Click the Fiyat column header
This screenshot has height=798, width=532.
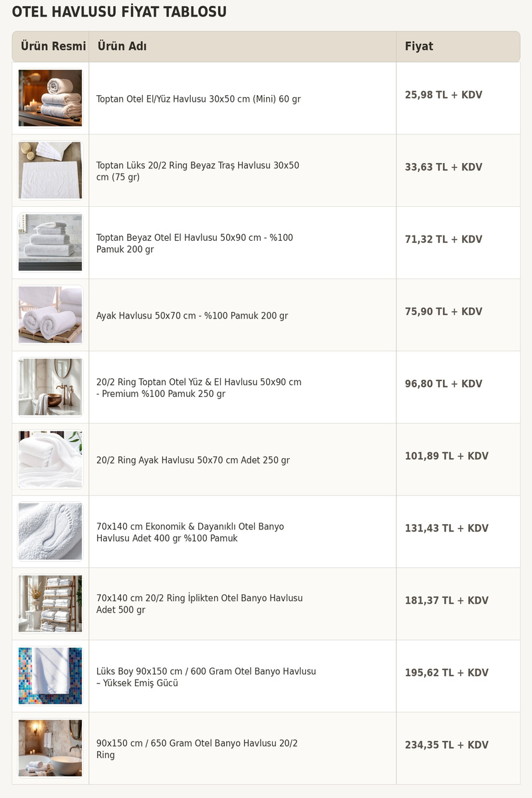point(419,47)
